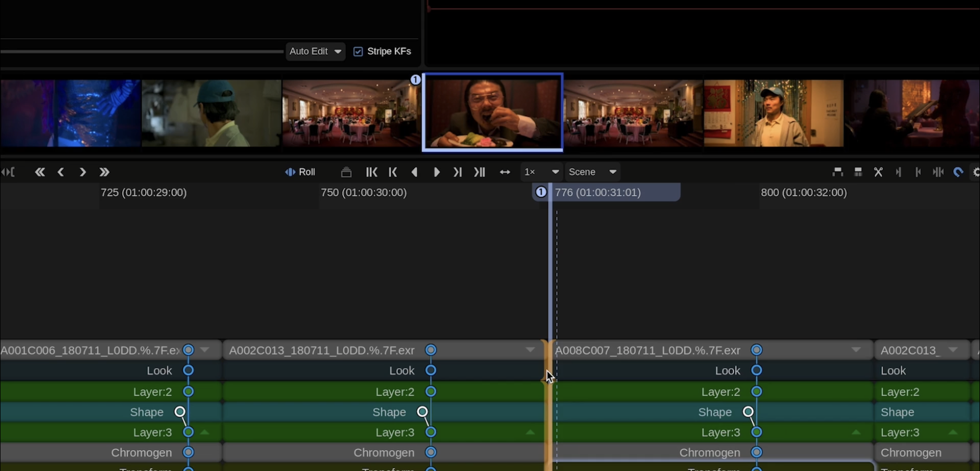Click Chromogen keyframe dot in A001C006 clip
The width and height of the screenshot is (980, 471).
[x=189, y=452]
